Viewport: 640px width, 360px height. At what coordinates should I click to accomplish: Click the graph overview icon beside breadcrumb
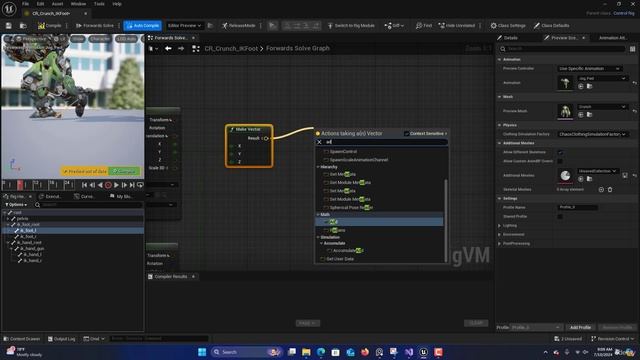pos(196,49)
